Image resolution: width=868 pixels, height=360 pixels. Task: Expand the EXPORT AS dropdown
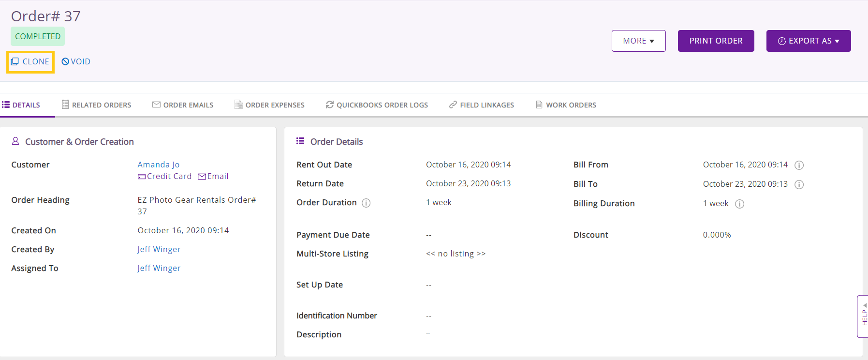coord(809,41)
